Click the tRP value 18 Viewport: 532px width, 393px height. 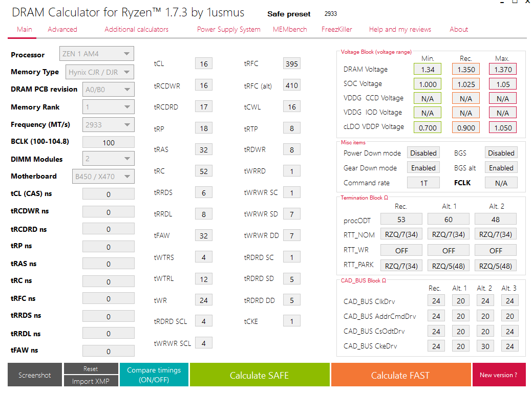click(x=204, y=128)
